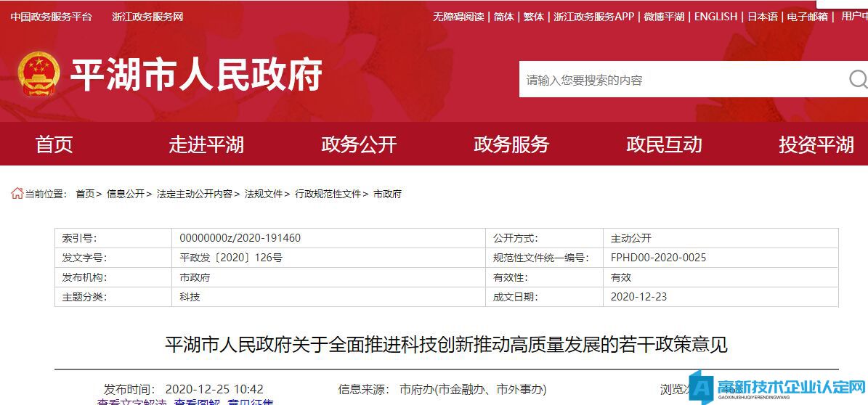Switch site to ENGLISH

[715, 17]
